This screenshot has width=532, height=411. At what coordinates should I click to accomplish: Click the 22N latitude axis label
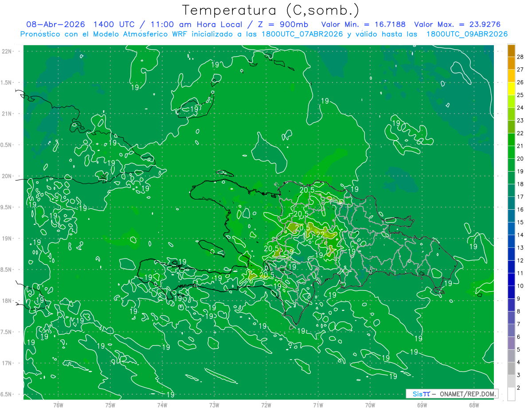(x=8, y=51)
